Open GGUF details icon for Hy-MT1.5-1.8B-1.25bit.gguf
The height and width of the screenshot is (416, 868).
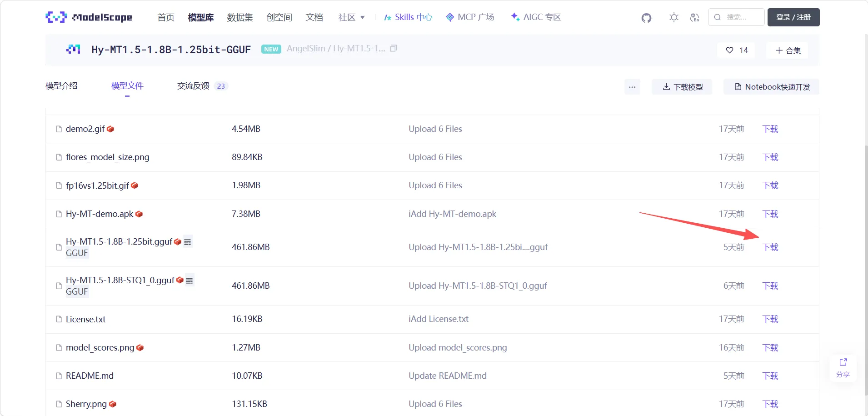[x=188, y=242]
